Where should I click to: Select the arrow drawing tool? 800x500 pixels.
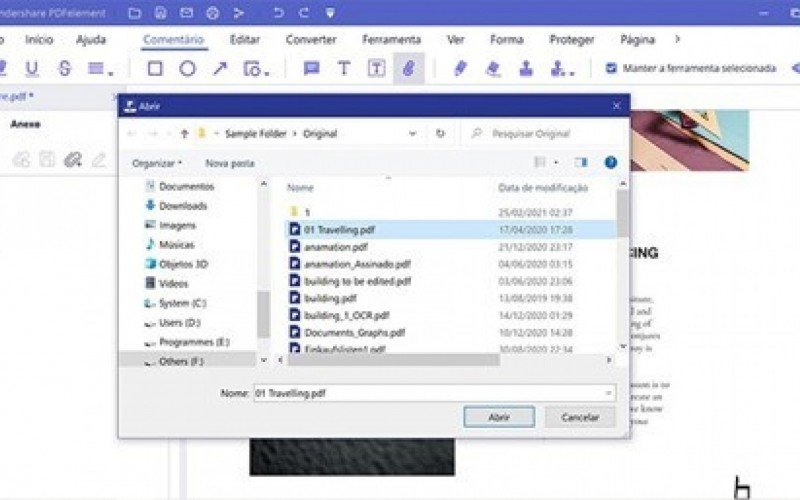(220, 68)
